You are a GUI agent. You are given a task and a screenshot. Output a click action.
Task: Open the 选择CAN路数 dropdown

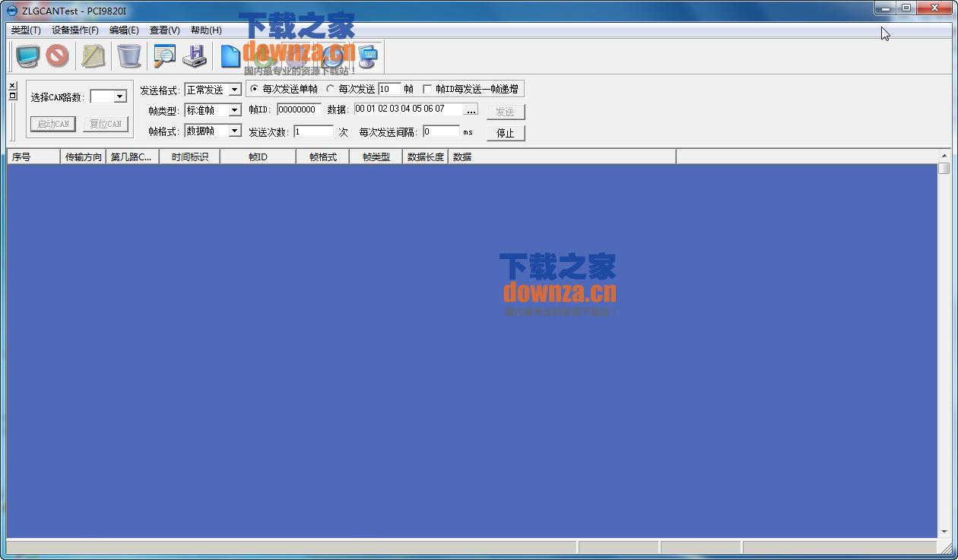(x=119, y=96)
